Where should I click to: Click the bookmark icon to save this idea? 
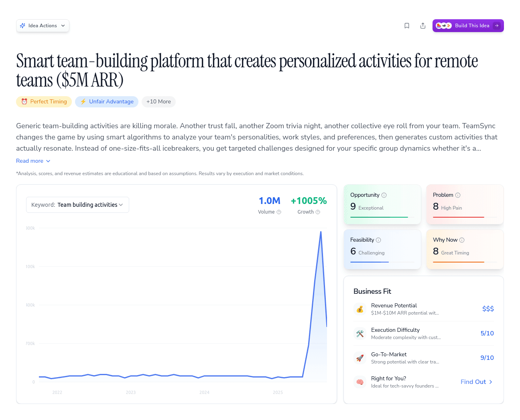point(406,25)
